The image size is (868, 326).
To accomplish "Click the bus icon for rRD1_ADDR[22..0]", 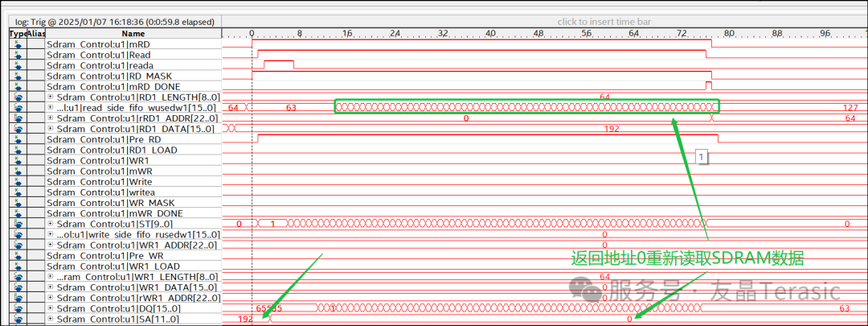I will (17, 118).
